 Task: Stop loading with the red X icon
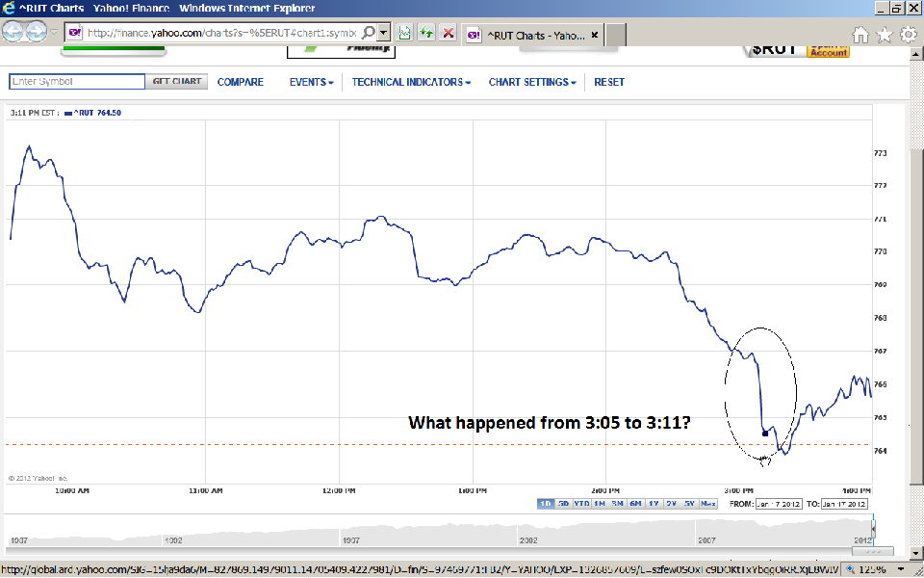tap(448, 33)
